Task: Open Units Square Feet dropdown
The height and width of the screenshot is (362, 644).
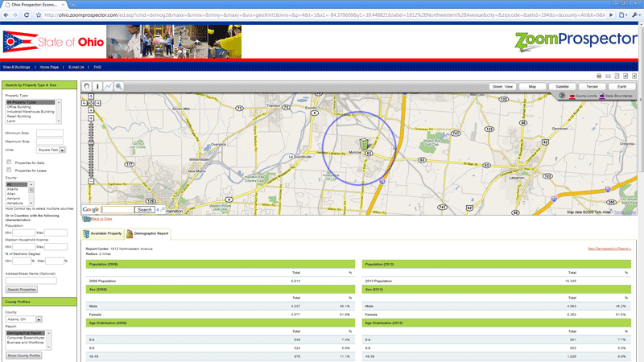Action: (x=51, y=150)
